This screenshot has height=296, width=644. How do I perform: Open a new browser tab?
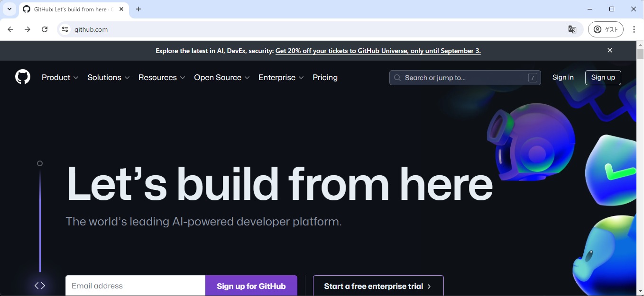(138, 9)
